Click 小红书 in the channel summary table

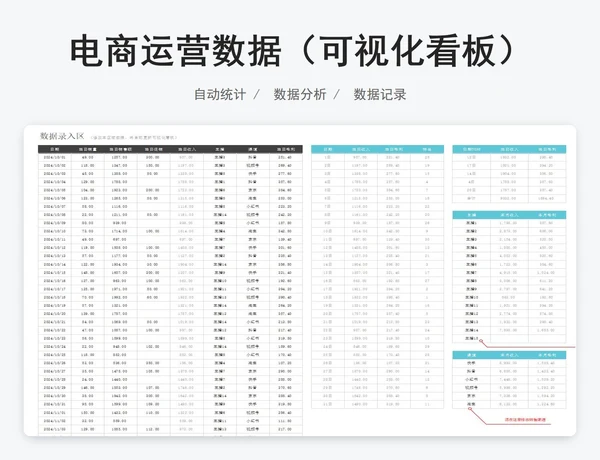(471, 380)
